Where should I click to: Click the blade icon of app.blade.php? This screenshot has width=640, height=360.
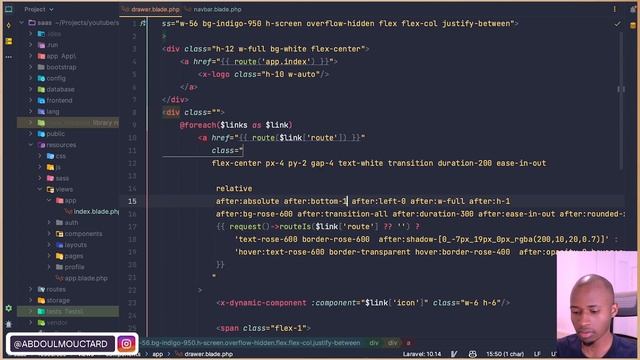[60, 278]
